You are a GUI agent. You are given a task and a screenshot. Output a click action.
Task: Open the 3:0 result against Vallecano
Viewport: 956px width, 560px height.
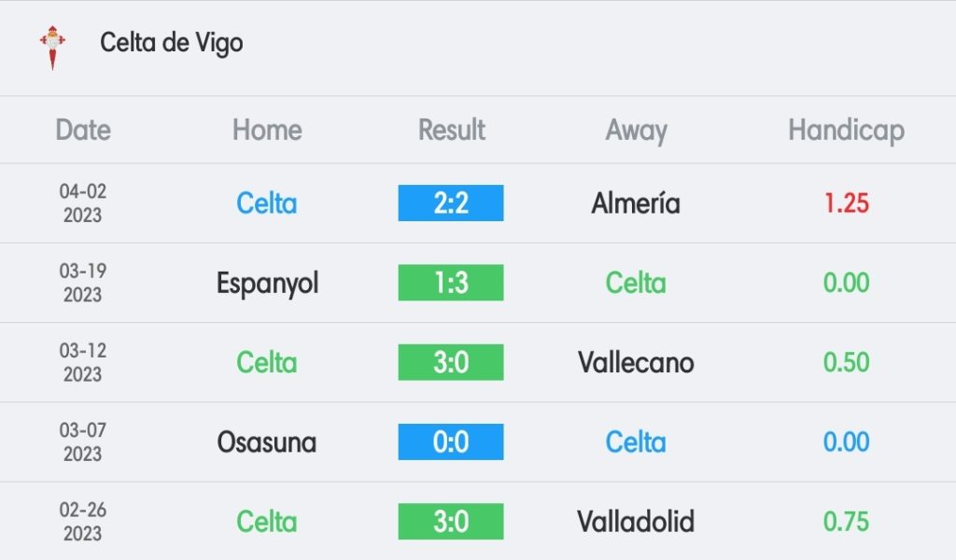point(451,362)
